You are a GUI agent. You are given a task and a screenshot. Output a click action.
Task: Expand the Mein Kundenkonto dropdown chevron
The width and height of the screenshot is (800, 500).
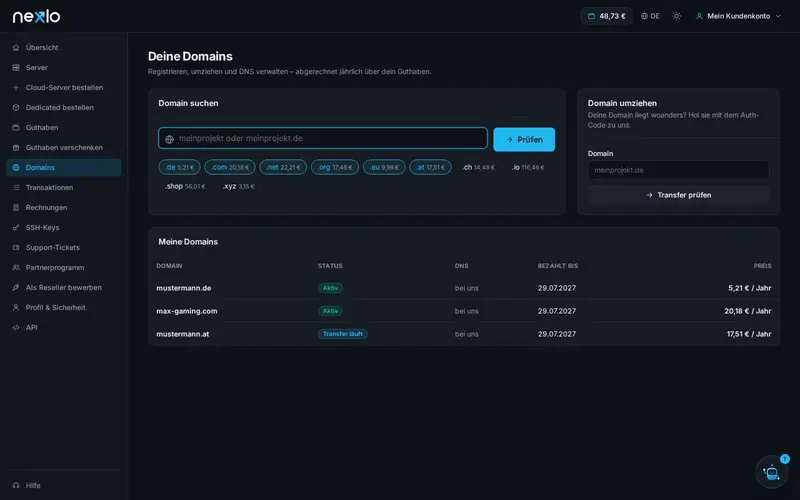(778, 16)
